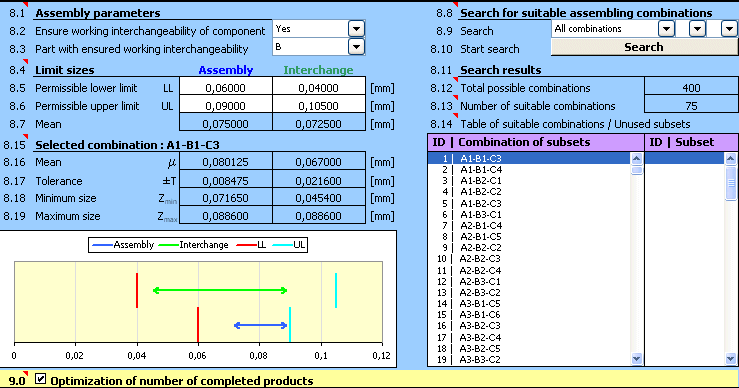Toggle Optimization of number of completed products checkbox
This screenshot has height=388, width=739.
(x=41, y=379)
